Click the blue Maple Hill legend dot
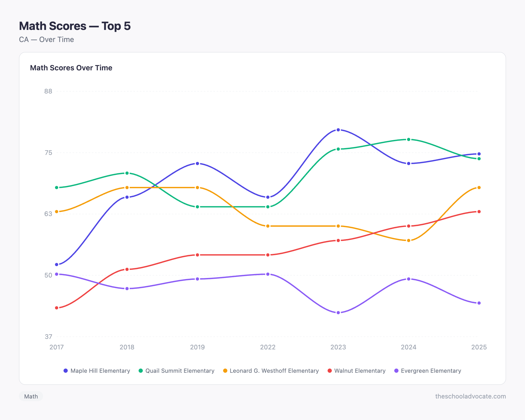525x420 pixels. 66,371
